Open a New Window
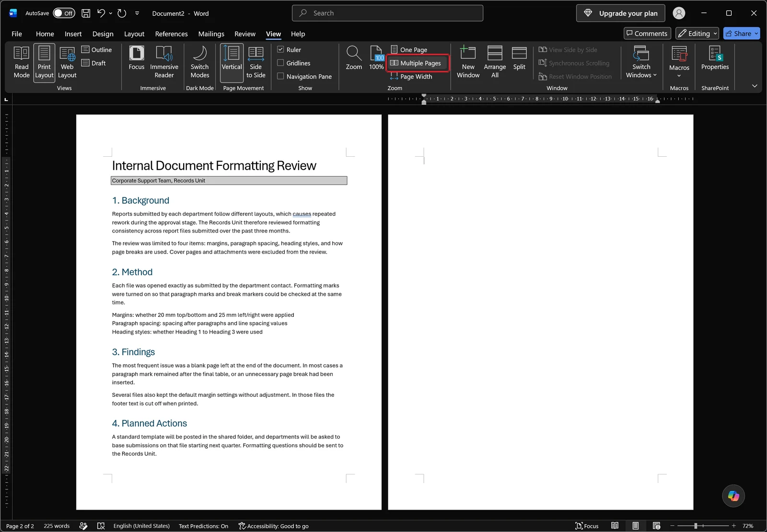Viewport: 767px width, 532px height. point(468,62)
